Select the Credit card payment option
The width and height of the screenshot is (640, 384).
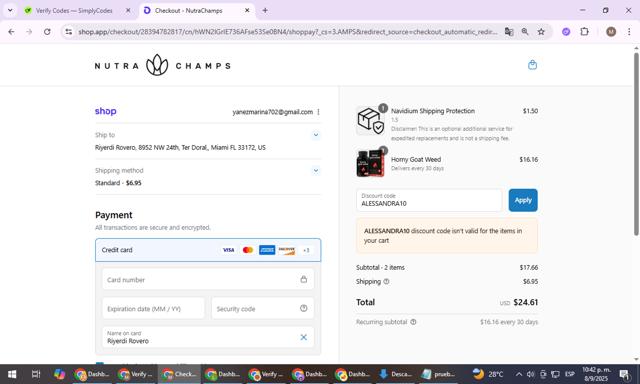click(208, 250)
